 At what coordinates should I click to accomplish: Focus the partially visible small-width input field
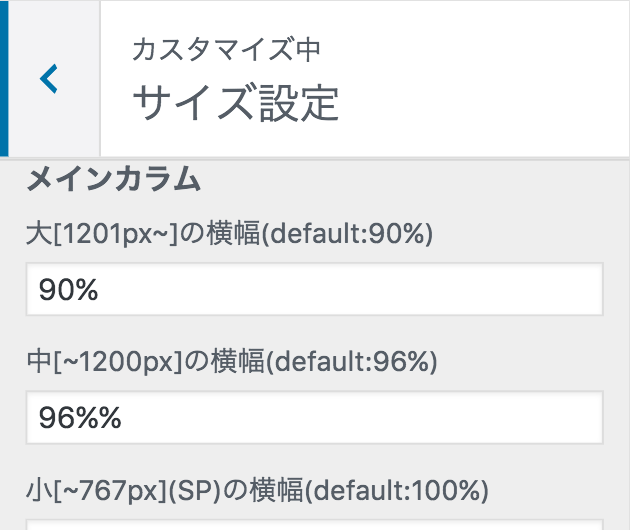click(314, 524)
